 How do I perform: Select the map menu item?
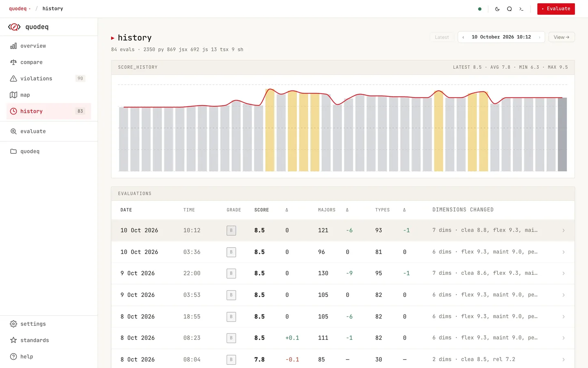point(49,95)
